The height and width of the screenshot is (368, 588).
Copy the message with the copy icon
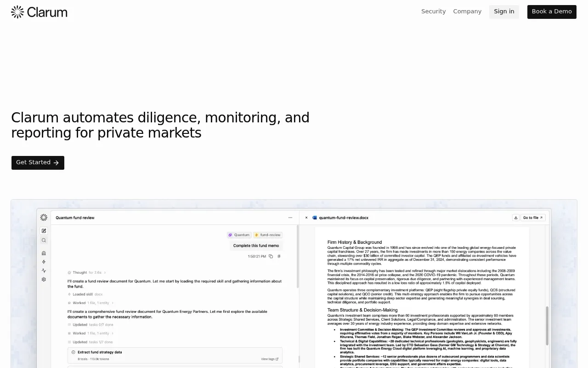271,256
